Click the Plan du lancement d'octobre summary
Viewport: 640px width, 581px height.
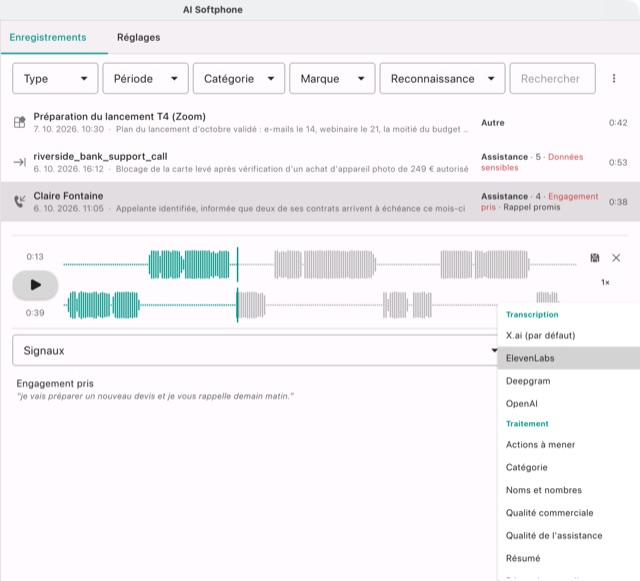[x=292, y=129]
